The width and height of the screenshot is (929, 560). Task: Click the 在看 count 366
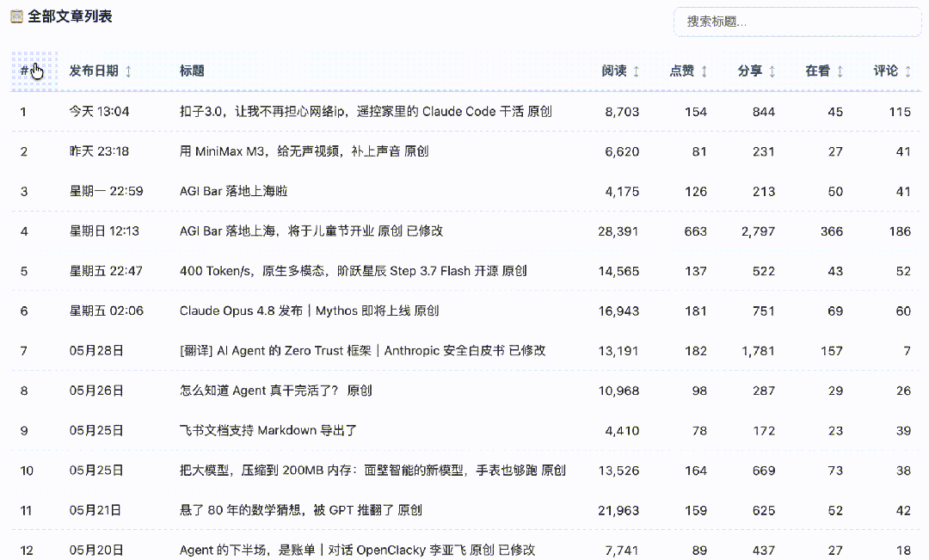point(832,231)
